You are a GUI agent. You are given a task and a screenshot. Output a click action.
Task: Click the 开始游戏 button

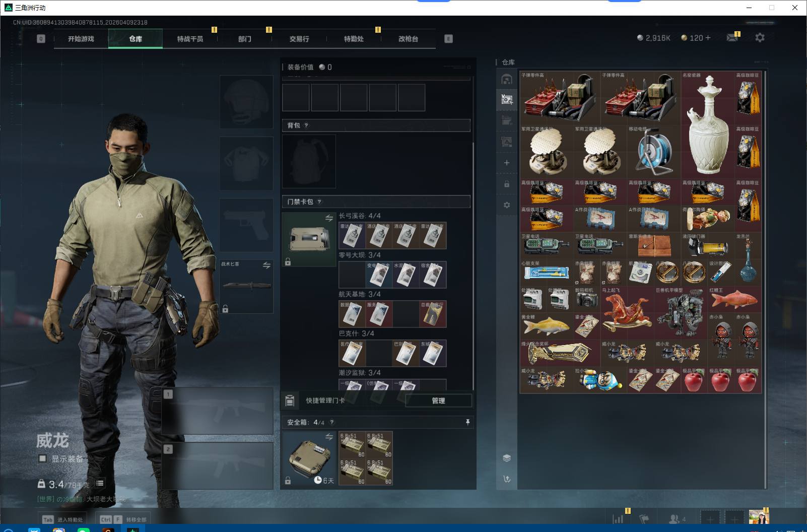[81, 39]
